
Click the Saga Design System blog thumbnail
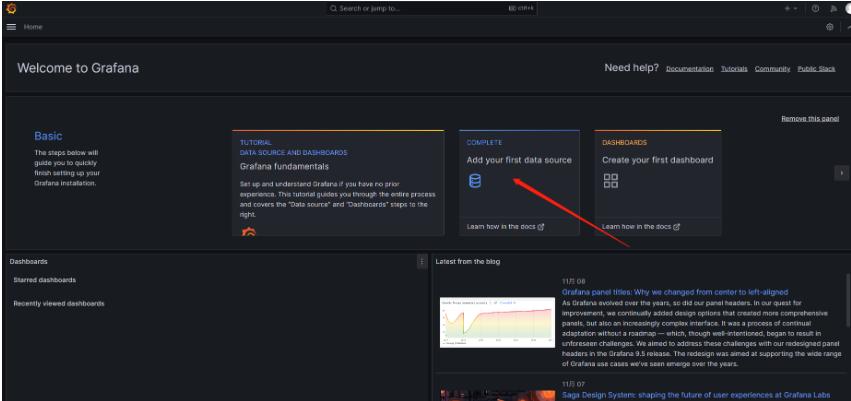[497, 395]
